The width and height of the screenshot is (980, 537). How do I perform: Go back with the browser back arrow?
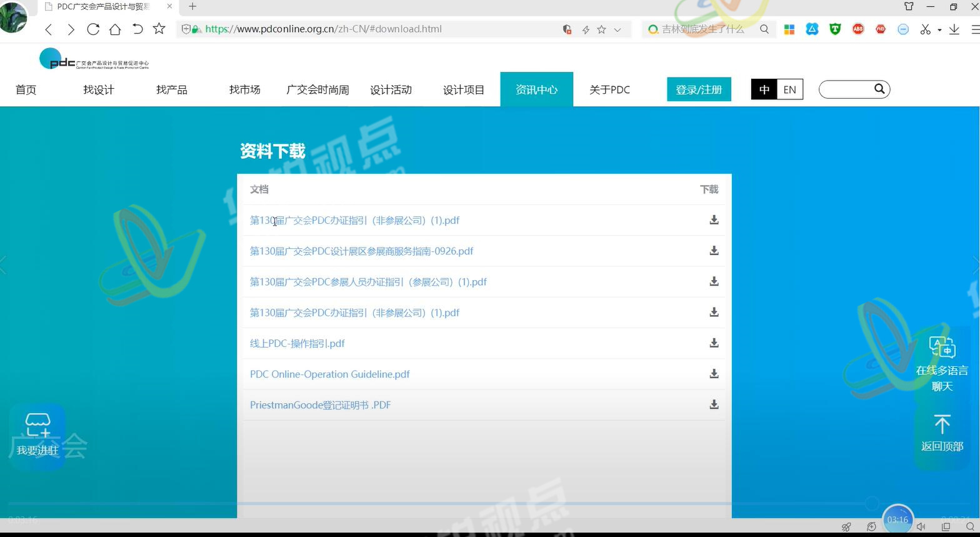pyautogui.click(x=49, y=29)
